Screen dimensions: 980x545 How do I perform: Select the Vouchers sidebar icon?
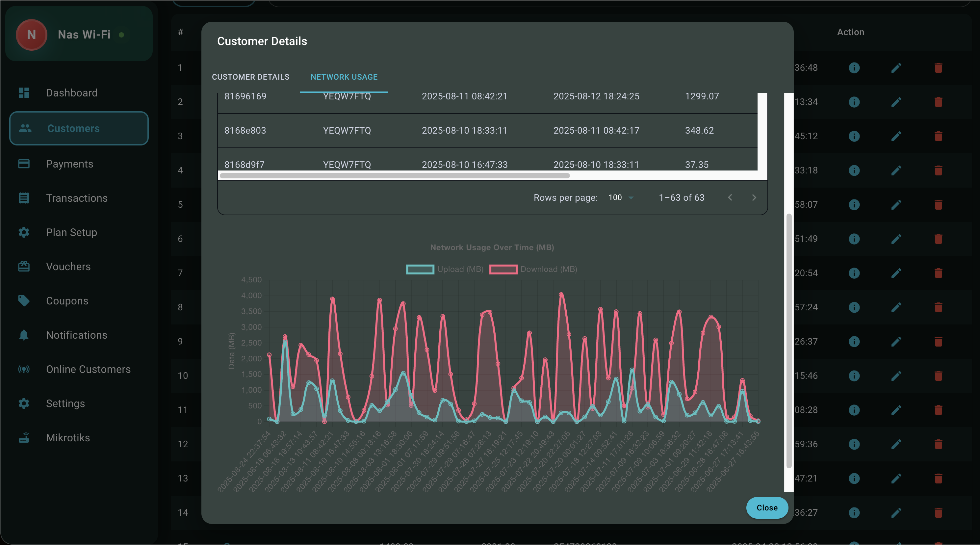click(x=24, y=266)
